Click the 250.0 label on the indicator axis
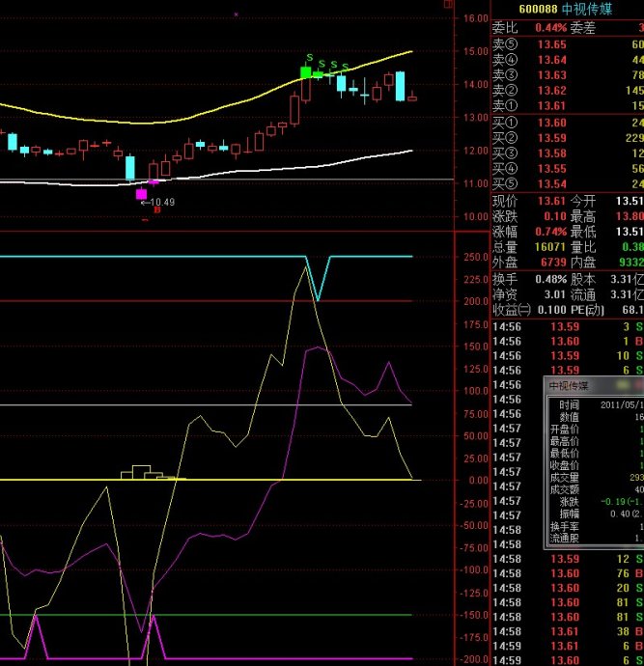 tap(476, 257)
